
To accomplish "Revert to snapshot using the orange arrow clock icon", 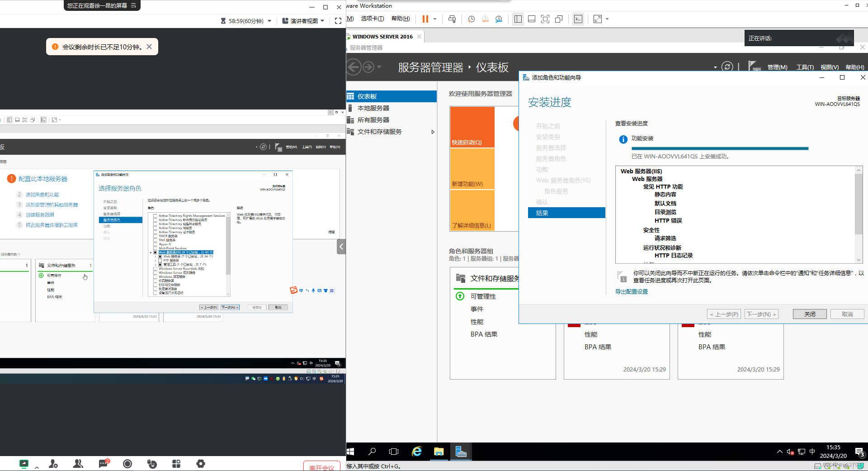I will (485, 19).
